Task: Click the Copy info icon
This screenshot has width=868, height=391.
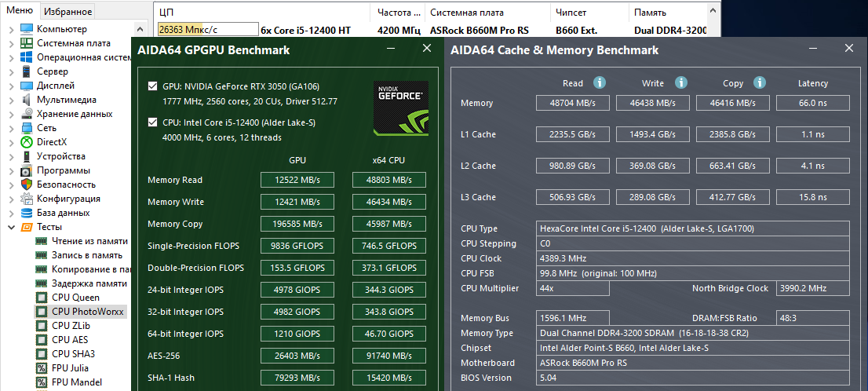Action: coord(760,82)
